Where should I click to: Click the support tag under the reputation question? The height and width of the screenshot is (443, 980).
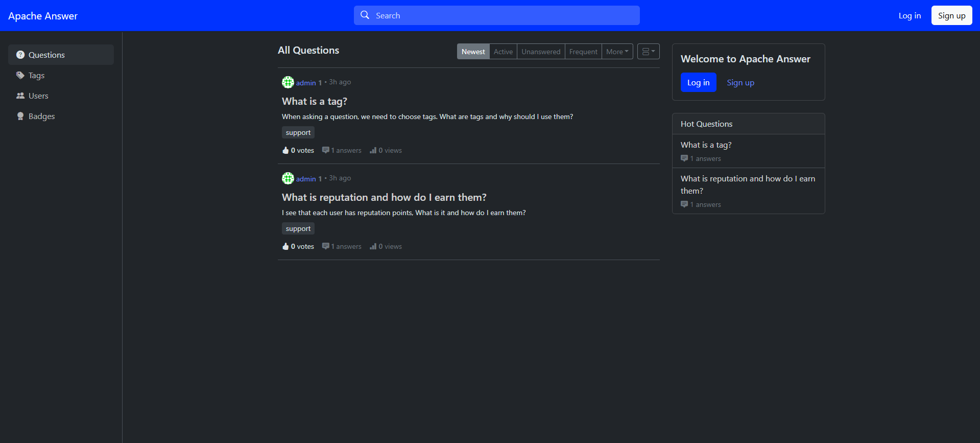298,228
